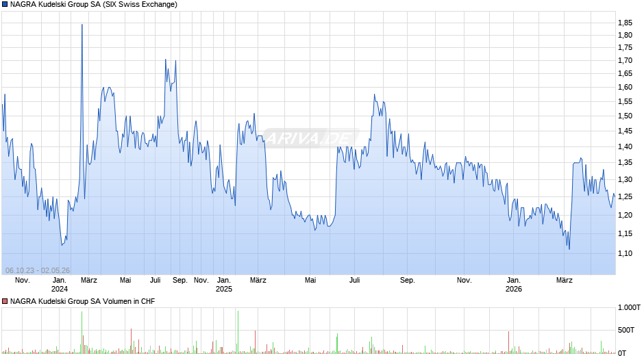Image resolution: width=644 pixels, height=360 pixels.
Task: Click the 1,20 price axis label
Action: pyautogui.click(x=625, y=215)
